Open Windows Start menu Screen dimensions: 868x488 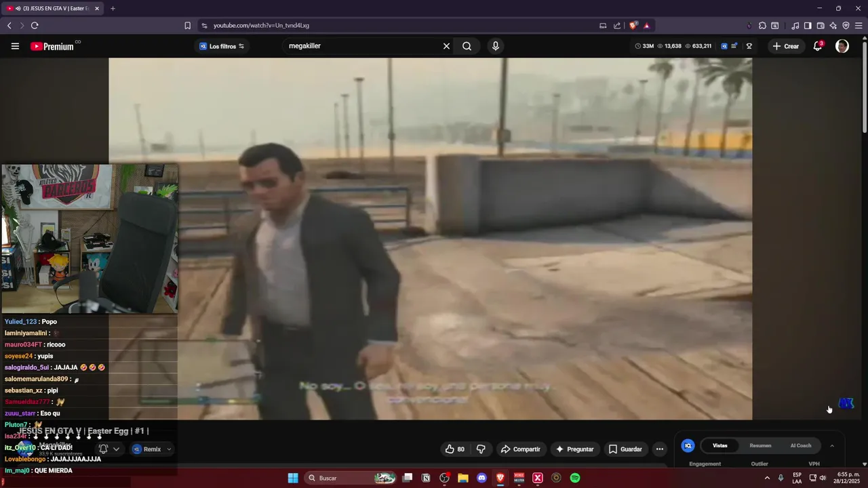click(293, 478)
